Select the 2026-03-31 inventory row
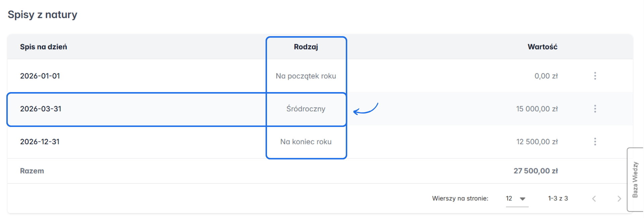The height and width of the screenshot is (218, 644). click(134, 108)
